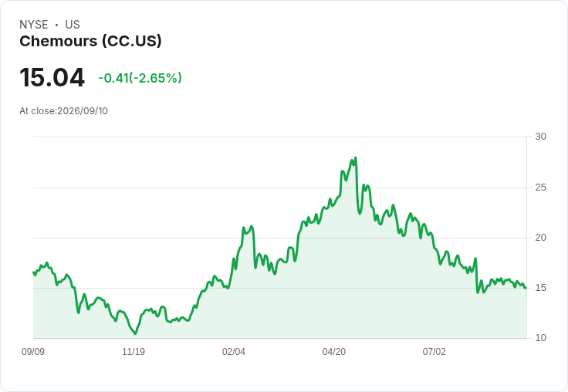
Task: Select the 02/04 date on x-axis
Action: (234, 351)
